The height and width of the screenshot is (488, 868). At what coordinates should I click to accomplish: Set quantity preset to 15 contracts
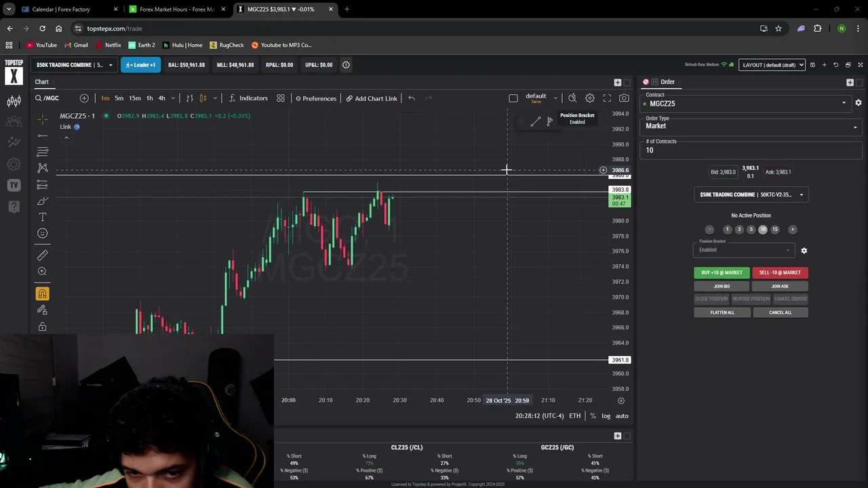point(775,230)
